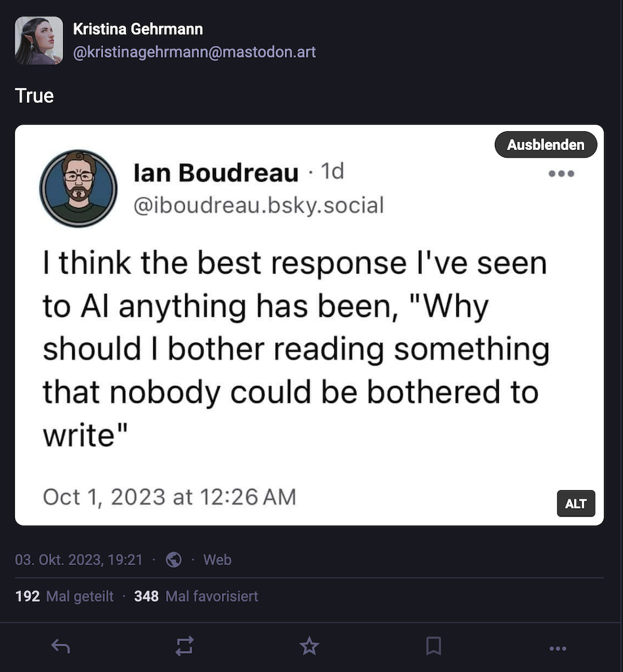Show the image ALT text badge

pos(576,504)
